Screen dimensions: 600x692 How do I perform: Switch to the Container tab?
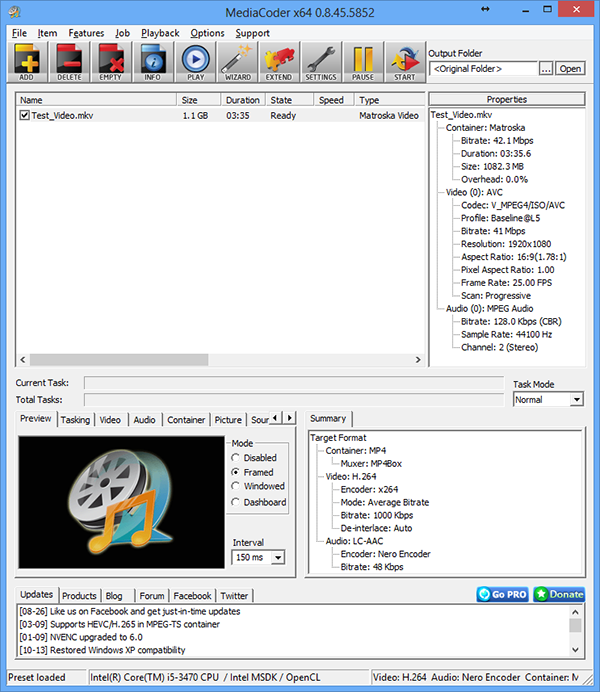click(x=186, y=420)
